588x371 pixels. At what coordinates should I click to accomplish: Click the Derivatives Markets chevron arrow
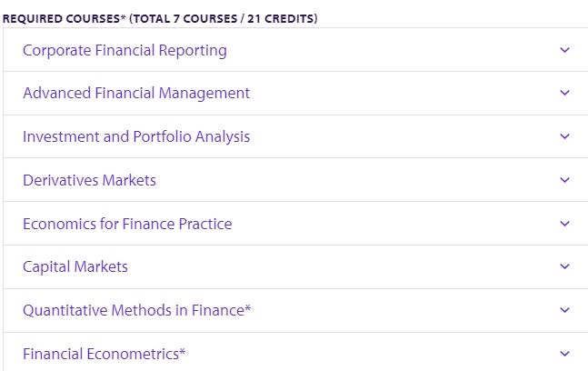(564, 180)
